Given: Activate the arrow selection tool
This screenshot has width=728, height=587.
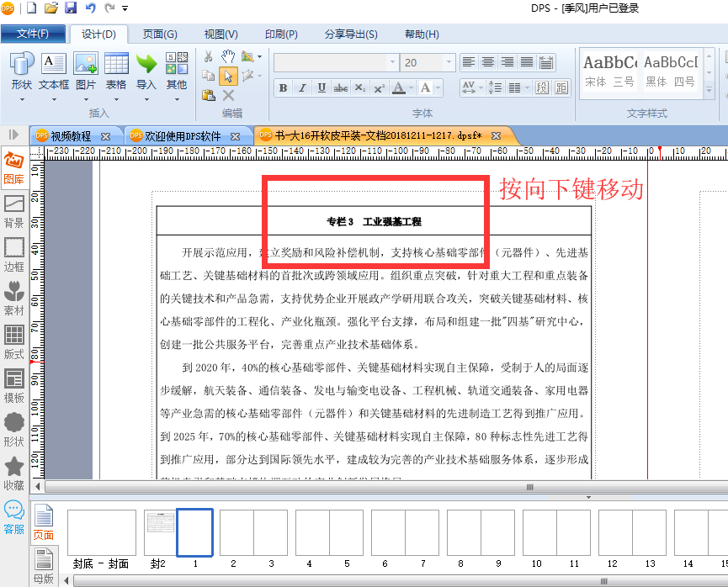Looking at the screenshot, I should (228, 76).
